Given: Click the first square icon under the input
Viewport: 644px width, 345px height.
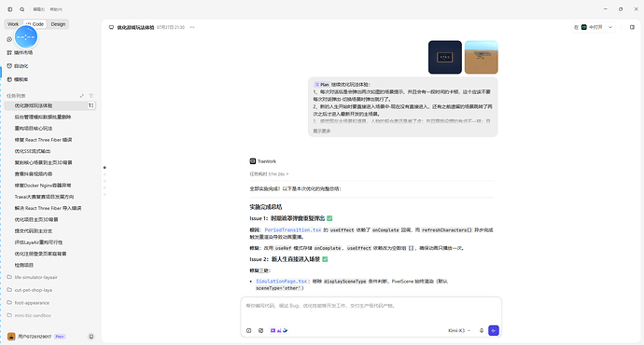Looking at the screenshot, I should click(249, 331).
